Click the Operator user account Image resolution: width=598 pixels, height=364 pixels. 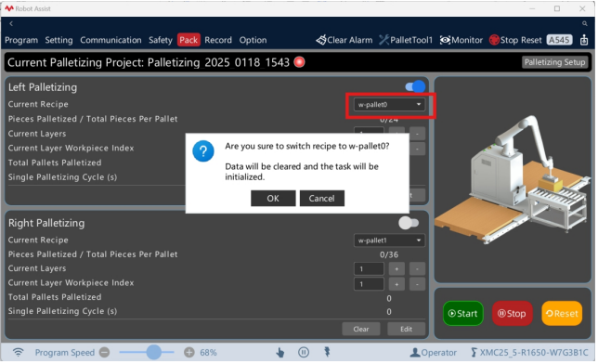[433, 352]
